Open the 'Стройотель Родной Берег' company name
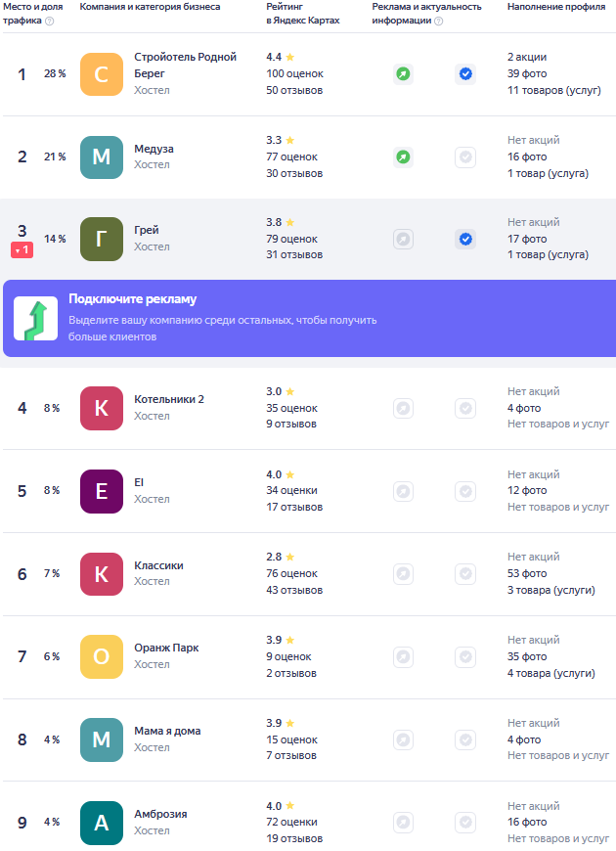Screen dimensions: 616x851 pyautogui.click(x=186, y=66)
